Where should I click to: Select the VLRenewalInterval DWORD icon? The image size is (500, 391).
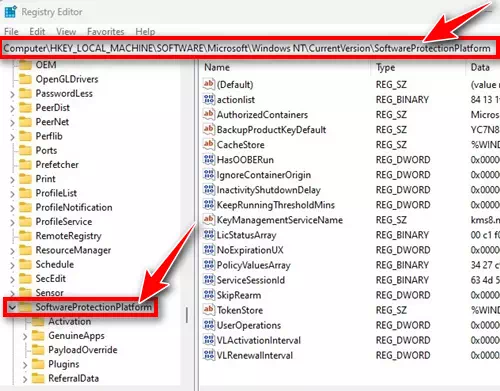click(x=209, y=354)
